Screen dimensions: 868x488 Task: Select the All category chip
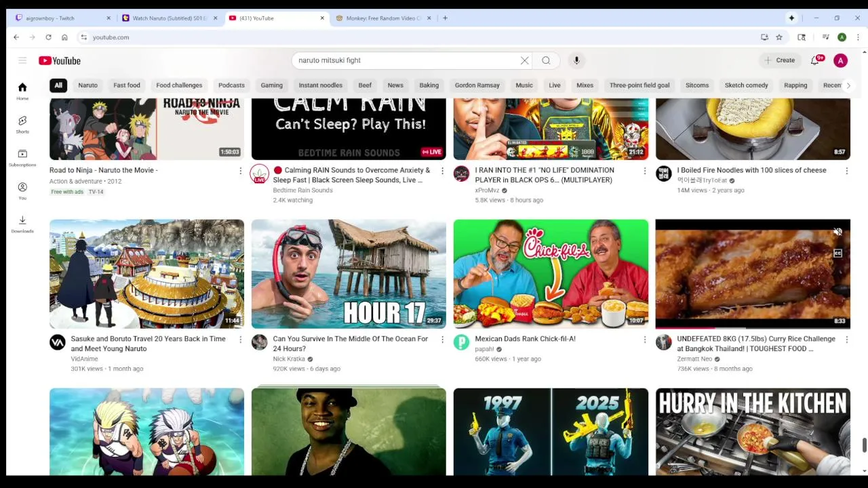point(58,85)
